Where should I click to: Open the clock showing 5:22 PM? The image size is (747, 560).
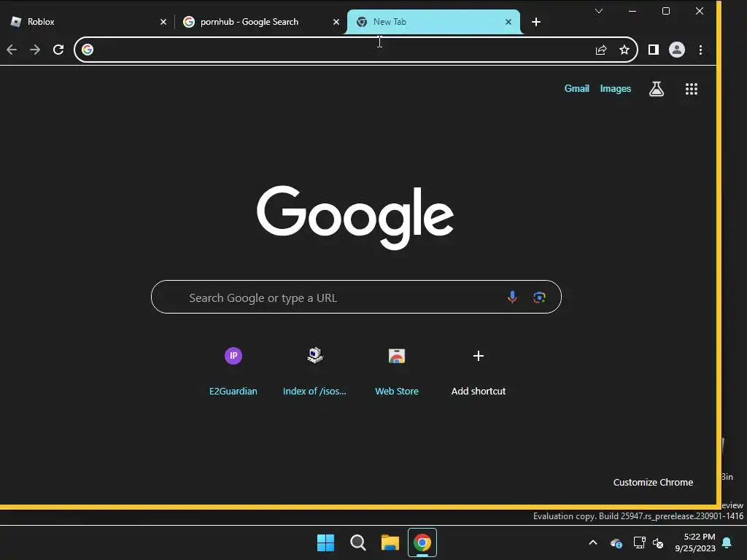(x=695, y=542)
